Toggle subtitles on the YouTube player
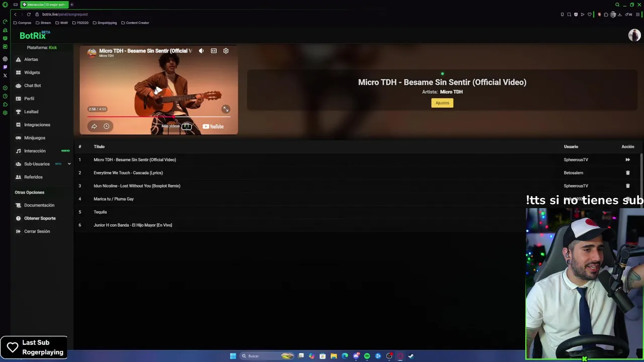This screenshot has width=644, height=362. pyautogui.click(x=214, y=51)
